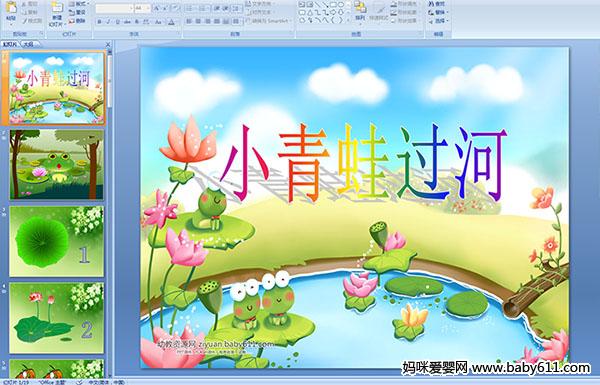Open the font size dropdown

[148, 8]
